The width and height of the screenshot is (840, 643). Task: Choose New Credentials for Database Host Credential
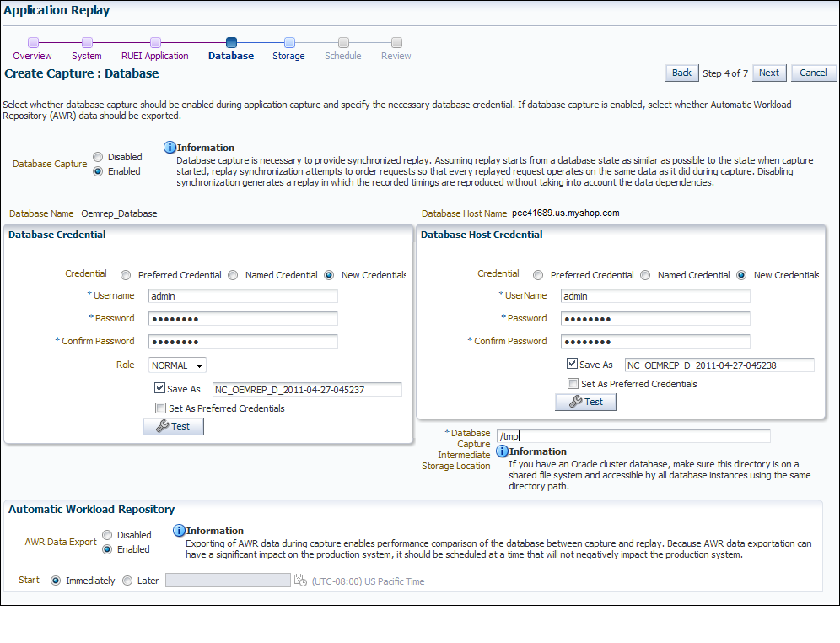[741, 275]
